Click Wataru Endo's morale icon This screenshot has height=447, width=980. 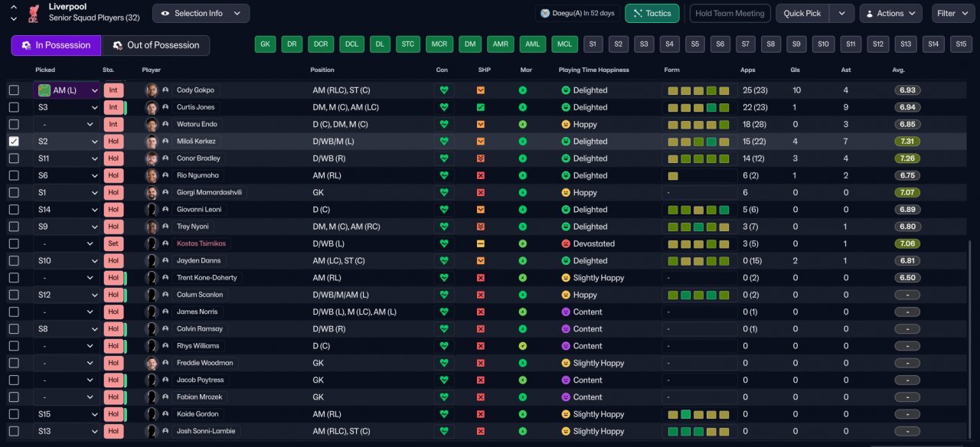click(x=523, y=124)
